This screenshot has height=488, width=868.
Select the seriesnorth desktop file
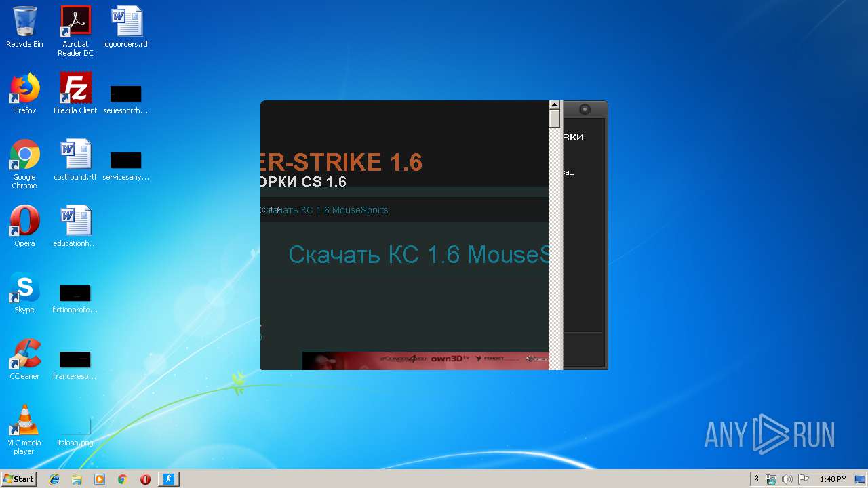(x=126, y=99)
